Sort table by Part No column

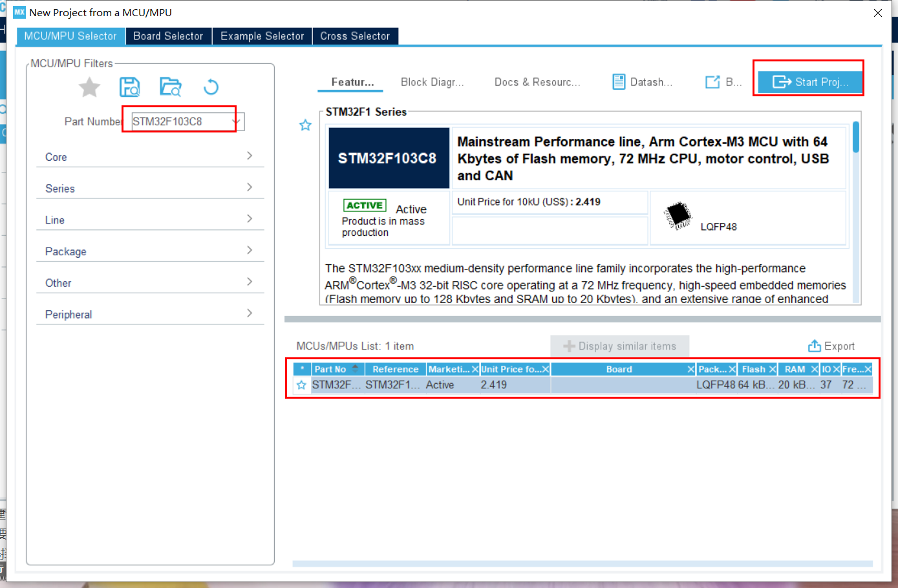tap(337, 369)
